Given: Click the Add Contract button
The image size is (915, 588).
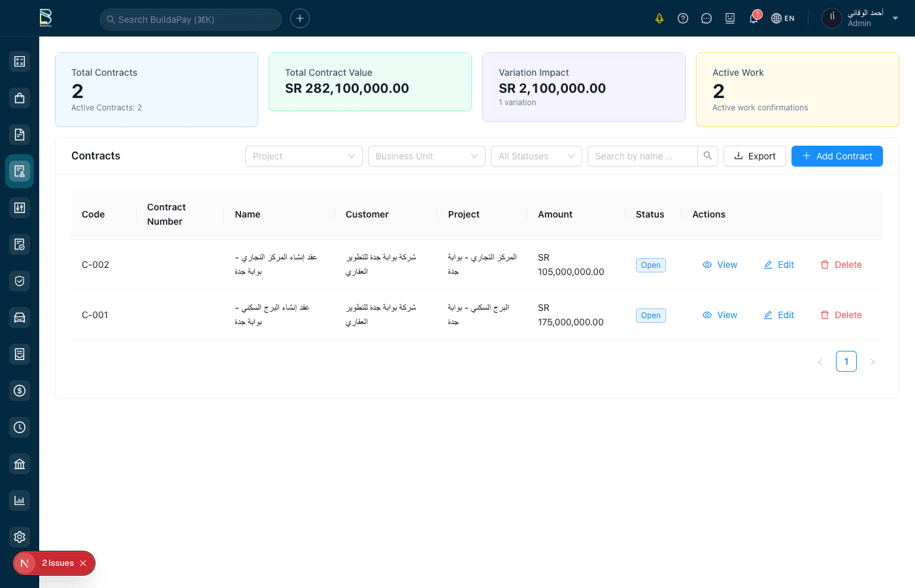Looking at the screenshot, I should [x=837, y=155].
